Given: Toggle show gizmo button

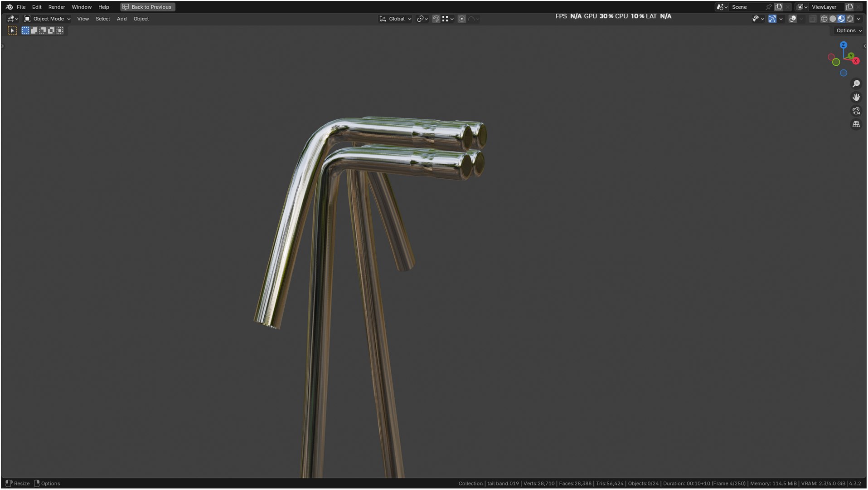Looking at the screenshot, I should point(772,19).
